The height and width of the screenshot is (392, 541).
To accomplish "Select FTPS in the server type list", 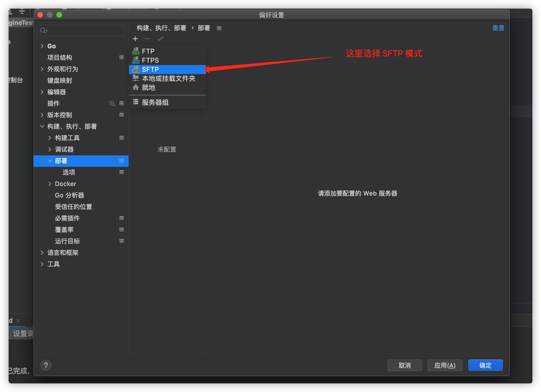I will pos(150,60).
